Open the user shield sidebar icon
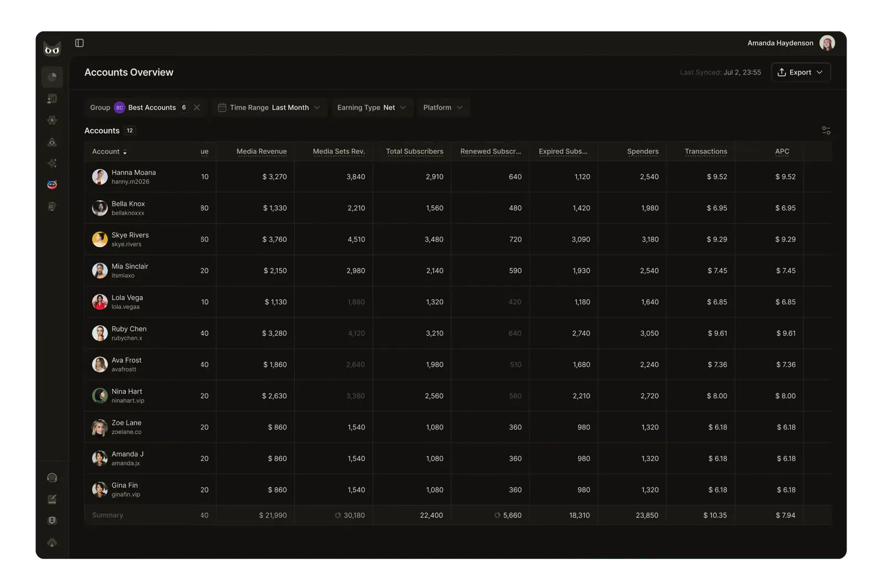Screen dimensions: 883x588 [52, 521]
